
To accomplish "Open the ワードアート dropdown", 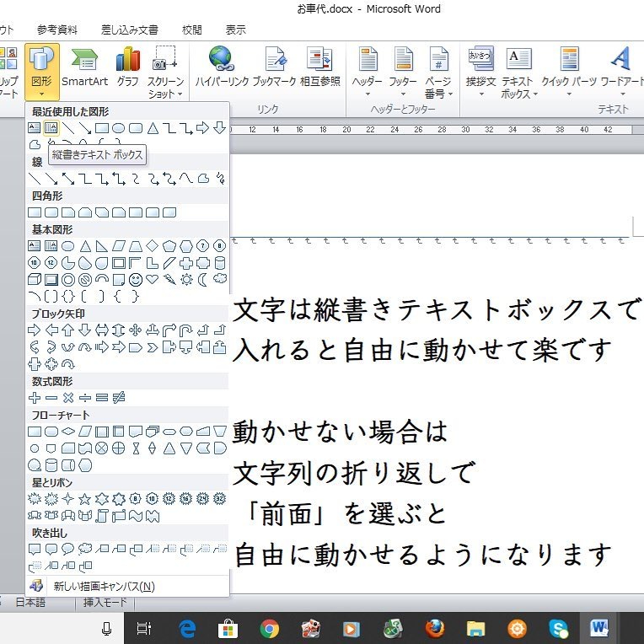I will click(x=622, y=72).
